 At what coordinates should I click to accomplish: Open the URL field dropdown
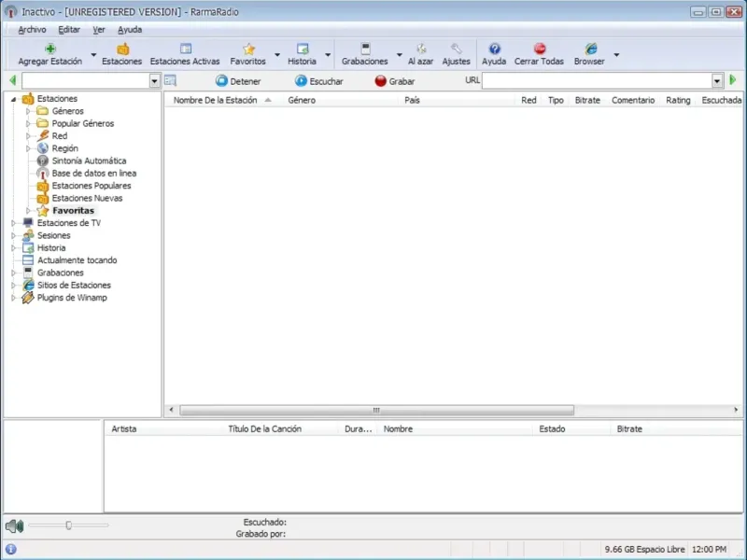coord(717,81)
